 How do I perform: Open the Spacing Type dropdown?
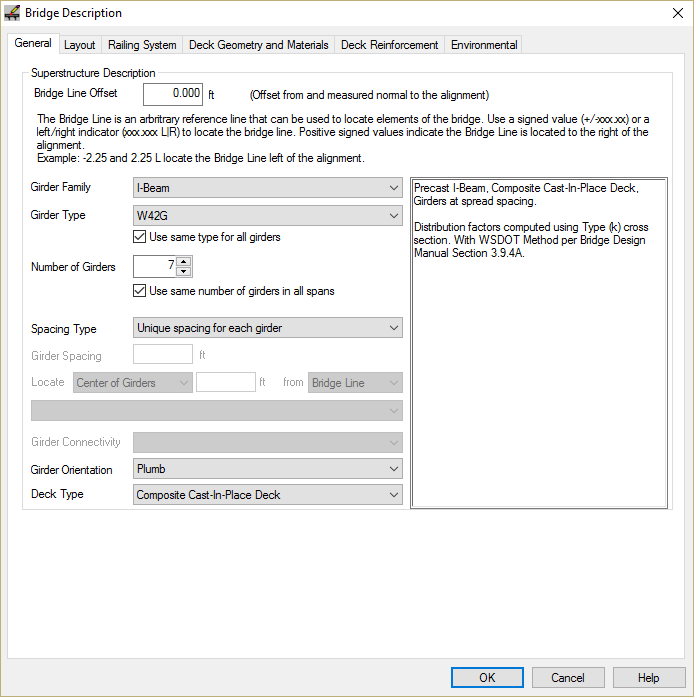tap(267, 328)
